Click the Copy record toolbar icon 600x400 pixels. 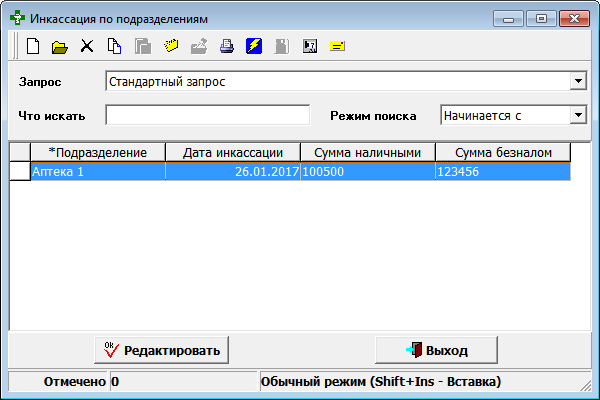[114, 46]
